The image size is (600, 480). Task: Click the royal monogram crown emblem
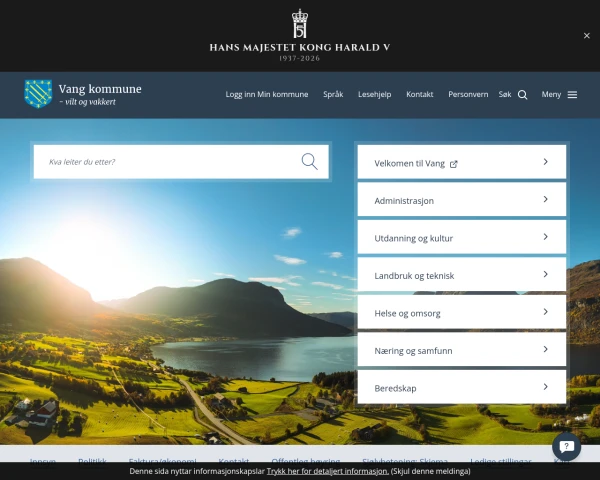tap(300, 24)
